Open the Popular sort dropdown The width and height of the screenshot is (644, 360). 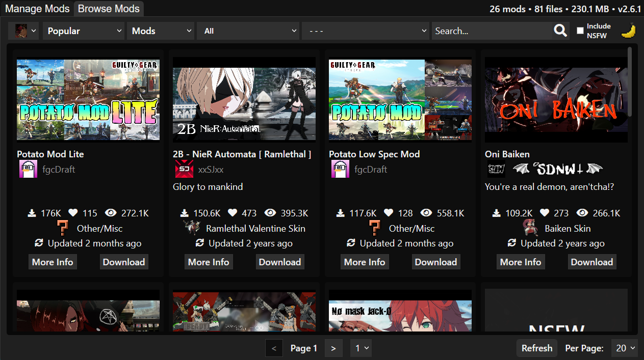click(x=84, y=31)
